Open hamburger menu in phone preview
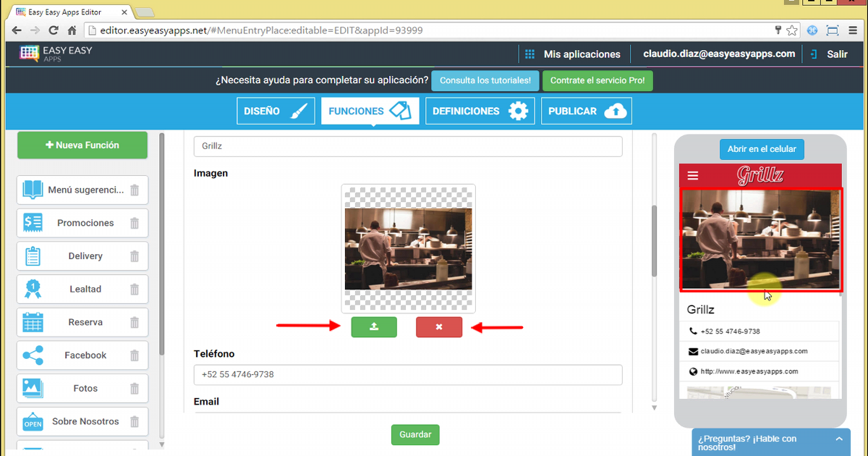The image size is (868, 456). click(x=693, y=176)
